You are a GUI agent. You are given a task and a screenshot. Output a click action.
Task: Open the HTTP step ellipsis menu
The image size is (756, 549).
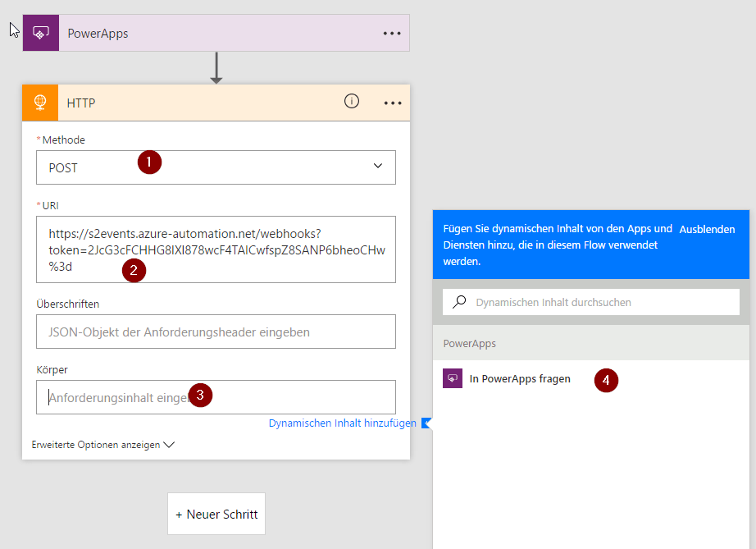[x=393, y=103]
